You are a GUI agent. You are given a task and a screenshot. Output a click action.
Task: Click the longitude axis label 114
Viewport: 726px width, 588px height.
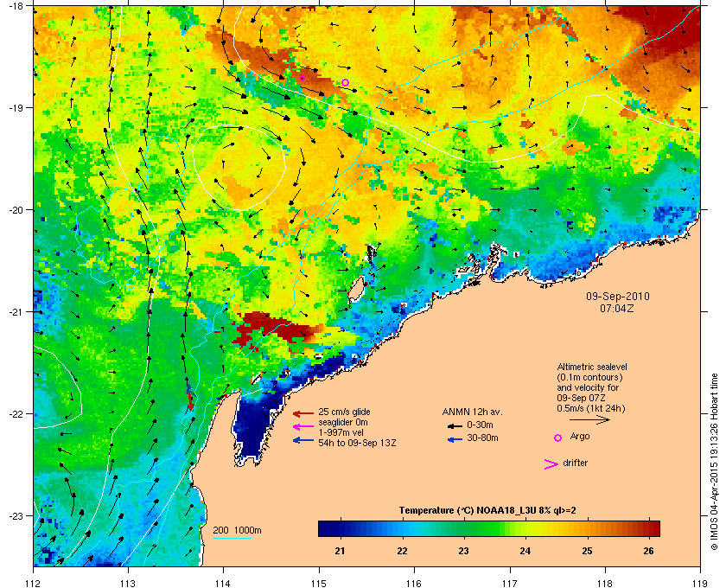point(223,584)
